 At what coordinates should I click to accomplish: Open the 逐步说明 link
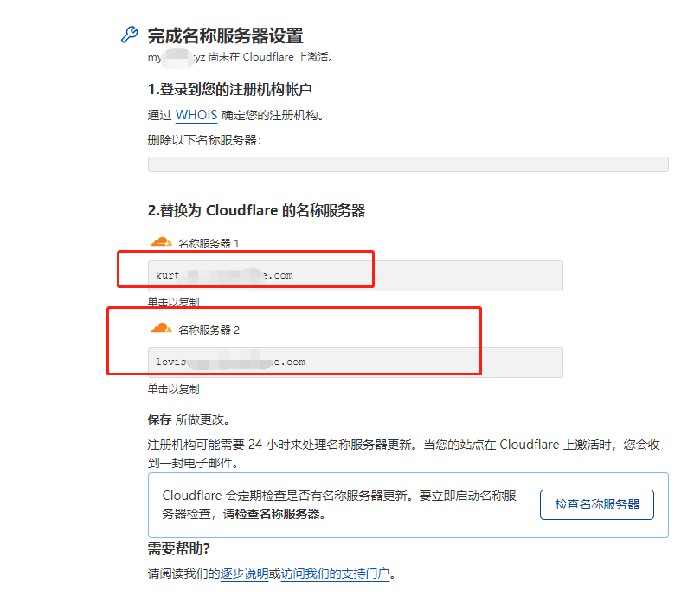244,573
